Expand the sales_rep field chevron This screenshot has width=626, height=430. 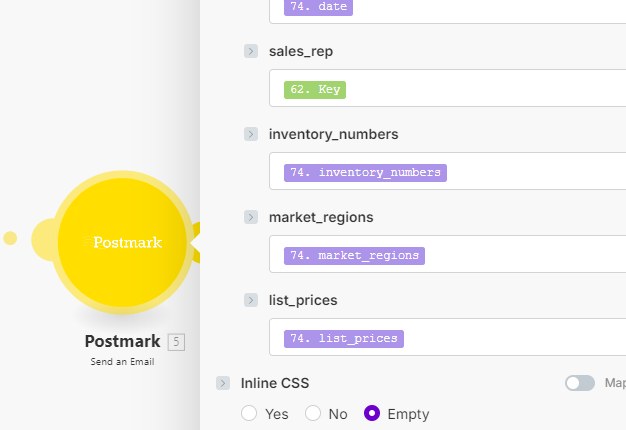251,51
